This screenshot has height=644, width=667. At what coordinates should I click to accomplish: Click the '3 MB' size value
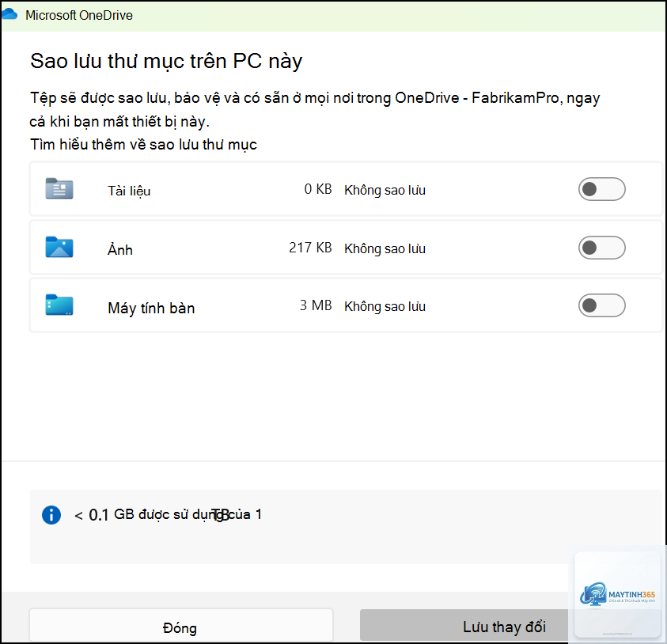click(x=316, y=305)
